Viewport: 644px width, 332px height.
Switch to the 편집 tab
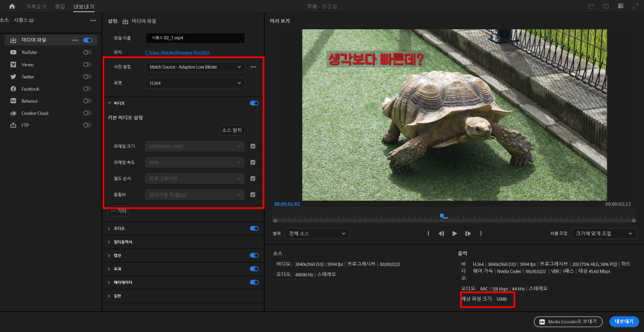tap(60, 7)
